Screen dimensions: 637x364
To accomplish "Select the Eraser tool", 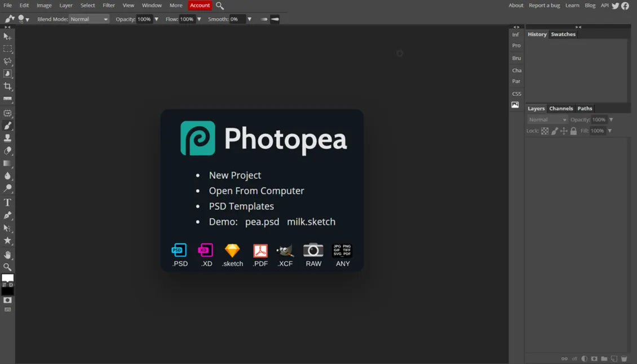I will (x=8, y=150).
